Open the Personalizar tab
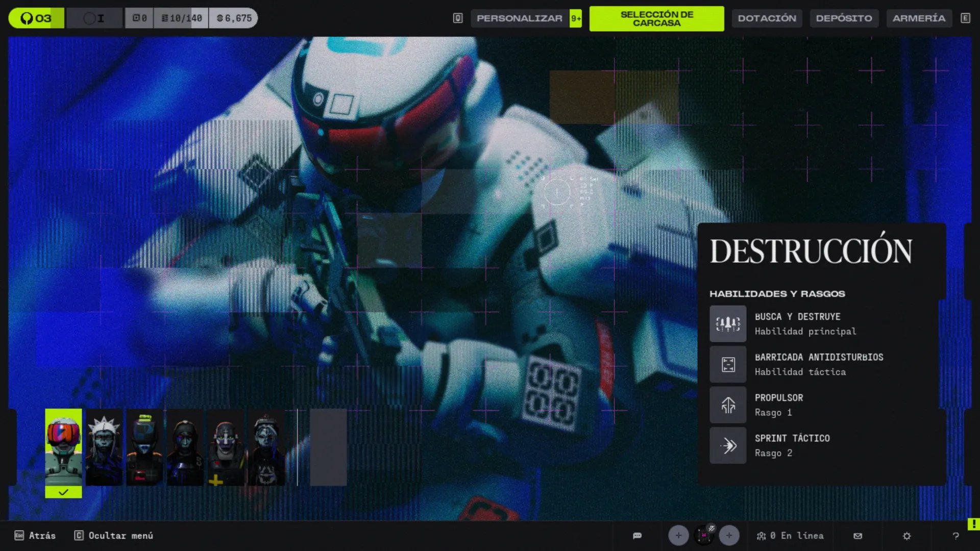 tap(519, 18)
